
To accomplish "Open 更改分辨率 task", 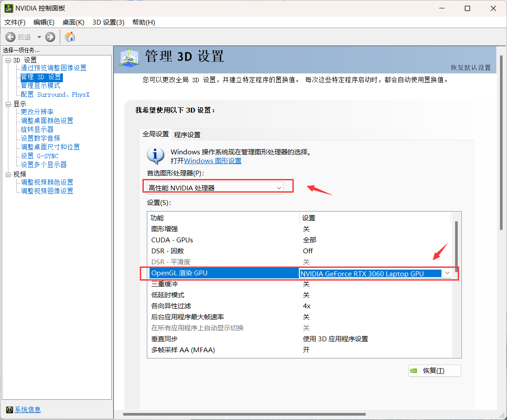I will pos(37,112).
